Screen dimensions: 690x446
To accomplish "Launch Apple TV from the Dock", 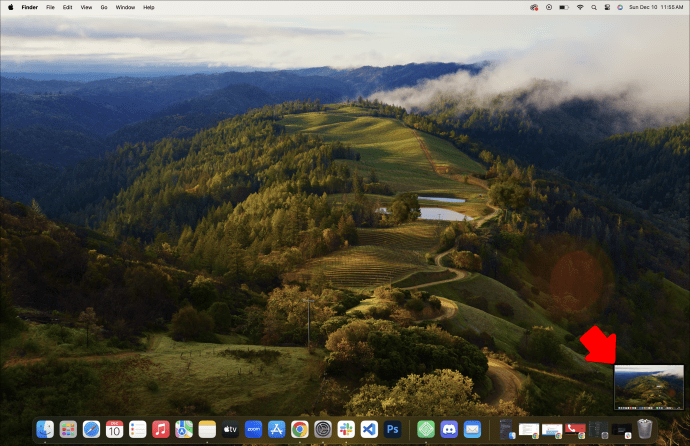I will tap(230, 429).
